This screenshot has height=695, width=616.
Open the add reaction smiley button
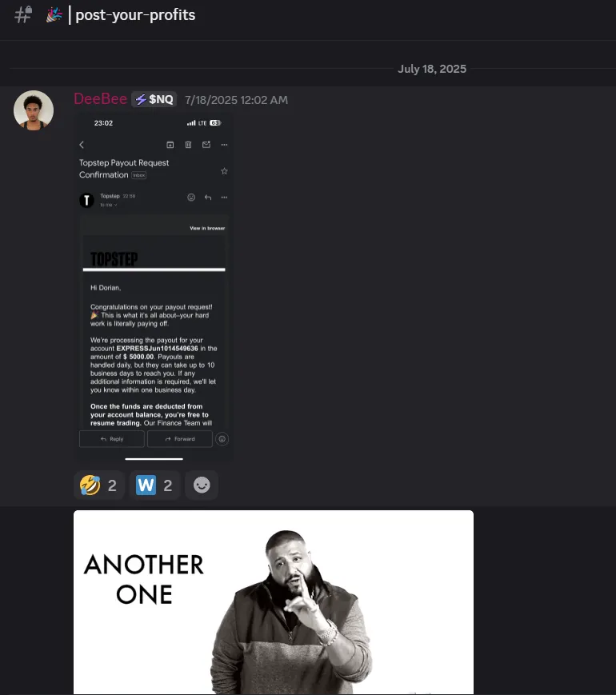[x=202, y=485]
